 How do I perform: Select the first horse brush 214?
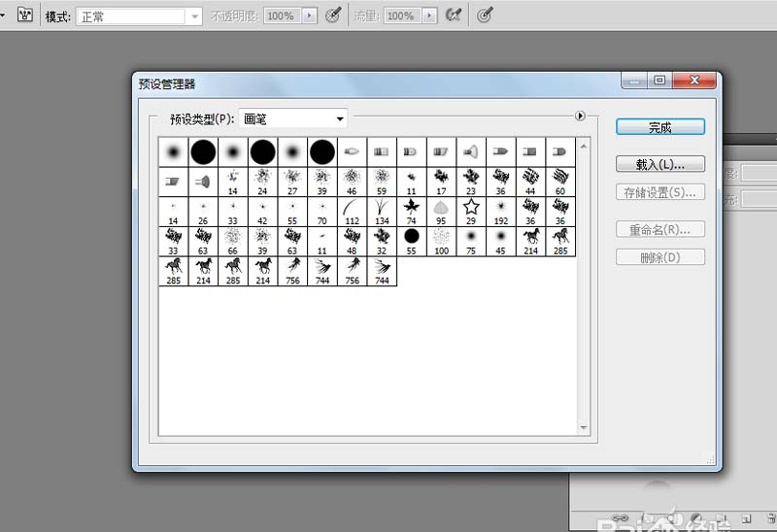coord(530,240)
